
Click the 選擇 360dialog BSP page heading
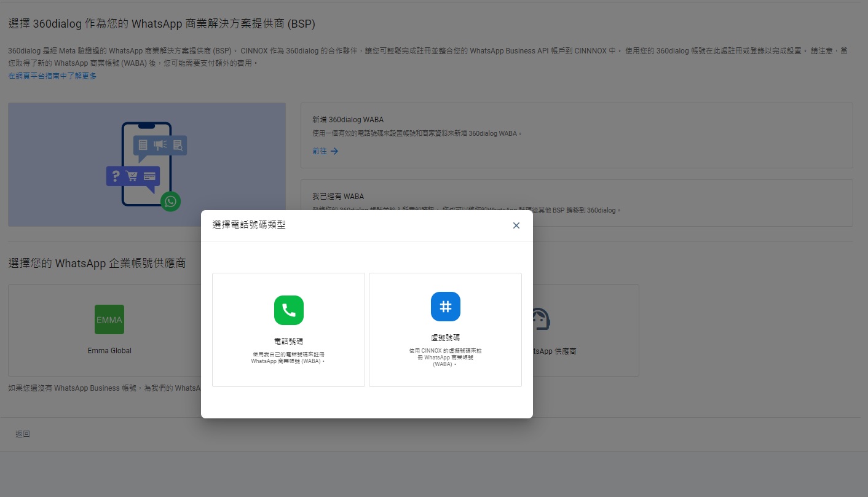162,24
